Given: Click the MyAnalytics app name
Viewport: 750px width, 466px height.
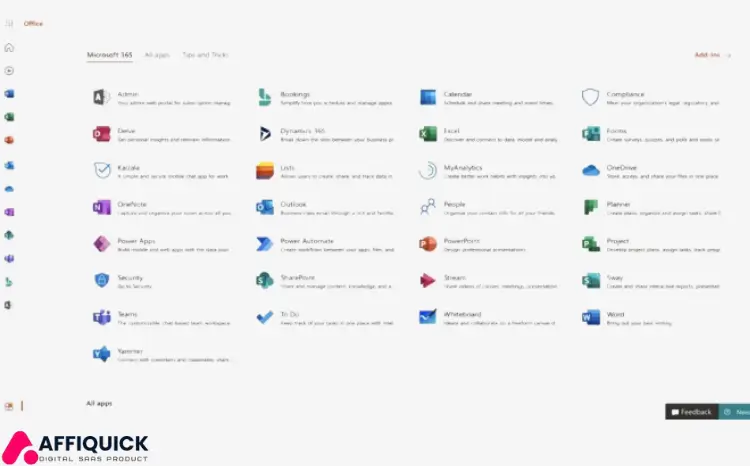Looking at the screenshot, I should (x=463, y=167).
